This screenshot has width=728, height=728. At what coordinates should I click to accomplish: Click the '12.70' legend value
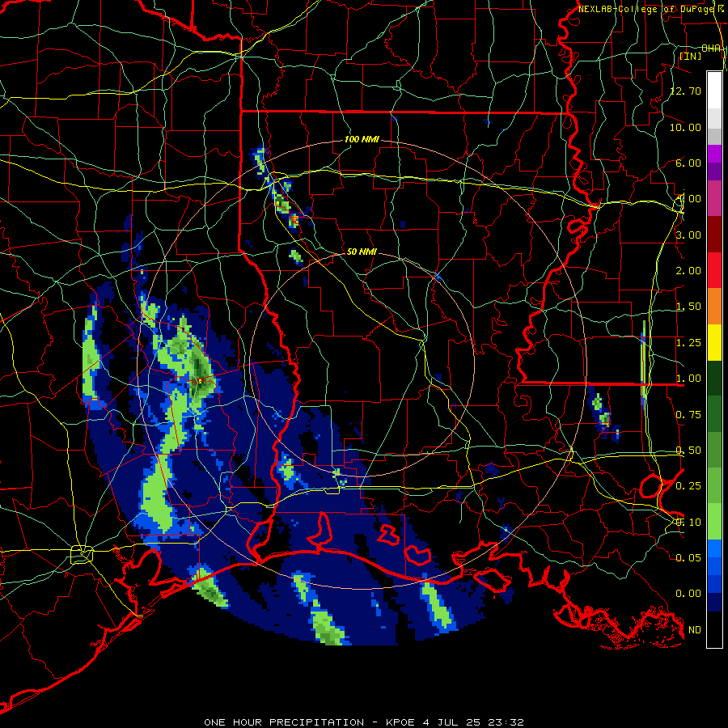click(x=685, y=91)
